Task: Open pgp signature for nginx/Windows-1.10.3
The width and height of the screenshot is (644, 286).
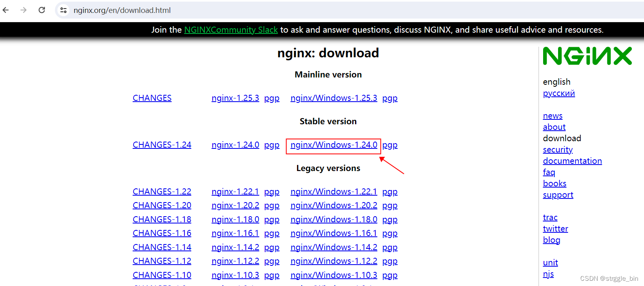Action: point(390,276)
